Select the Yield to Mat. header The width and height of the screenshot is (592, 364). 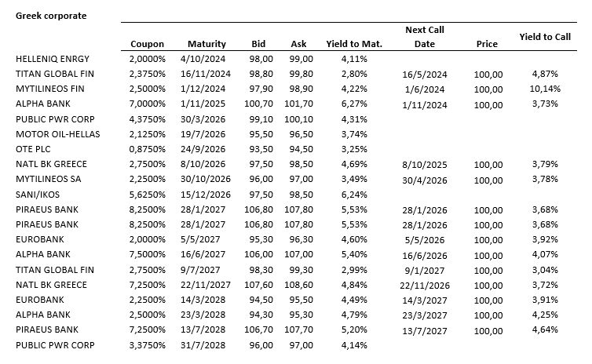(353, 44)
